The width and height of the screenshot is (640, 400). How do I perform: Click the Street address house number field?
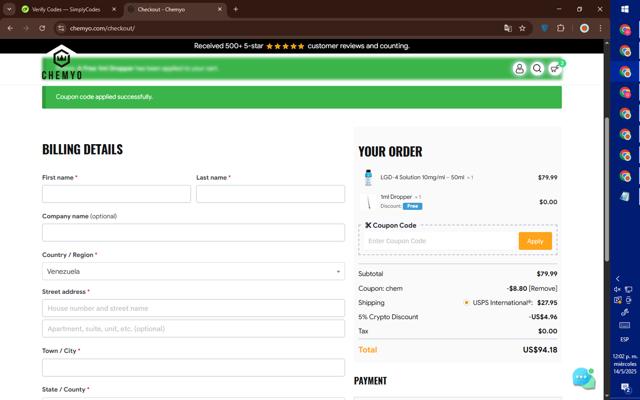[193, 308]
